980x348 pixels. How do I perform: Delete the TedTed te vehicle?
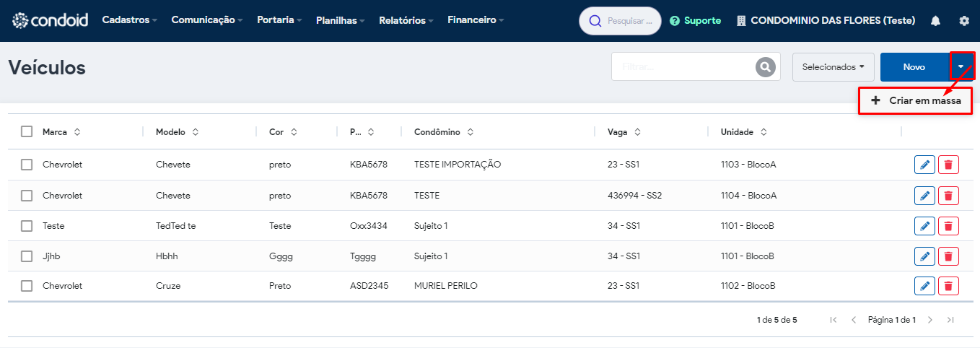tap(948, 226)
